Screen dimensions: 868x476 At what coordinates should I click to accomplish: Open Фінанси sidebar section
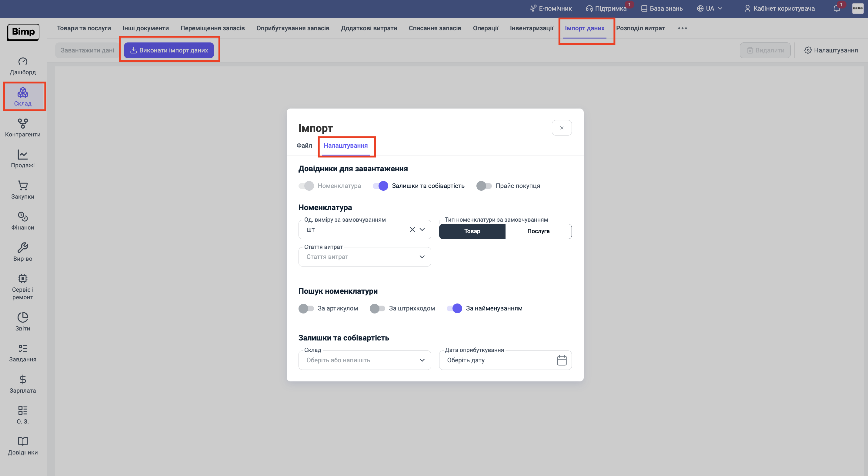(x=22, y=221)
